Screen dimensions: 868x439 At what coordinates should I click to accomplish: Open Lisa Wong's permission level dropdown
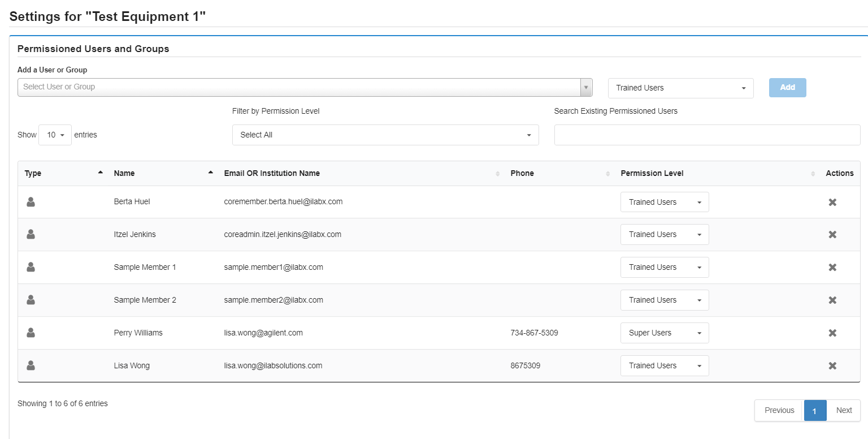[x=664, y=365]
